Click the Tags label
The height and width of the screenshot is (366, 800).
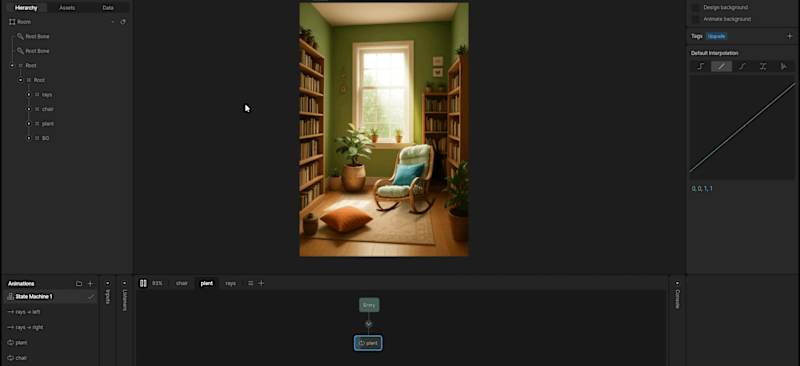(x=697, y=36)
